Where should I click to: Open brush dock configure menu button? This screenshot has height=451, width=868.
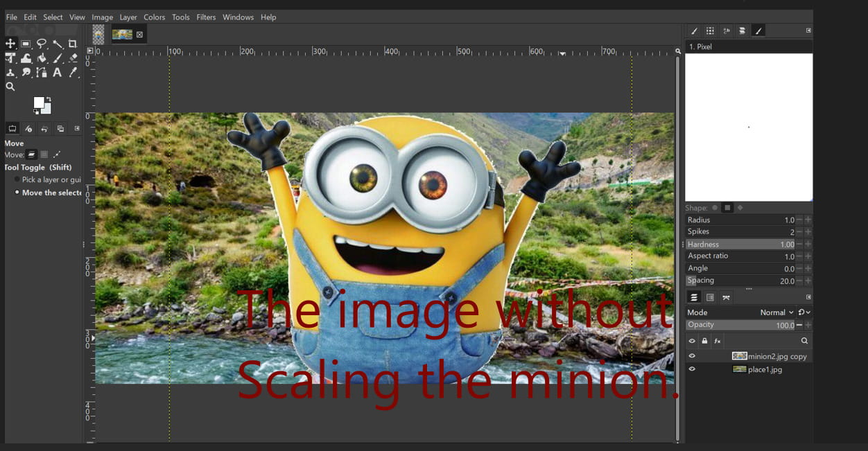(x=808, y=30)
